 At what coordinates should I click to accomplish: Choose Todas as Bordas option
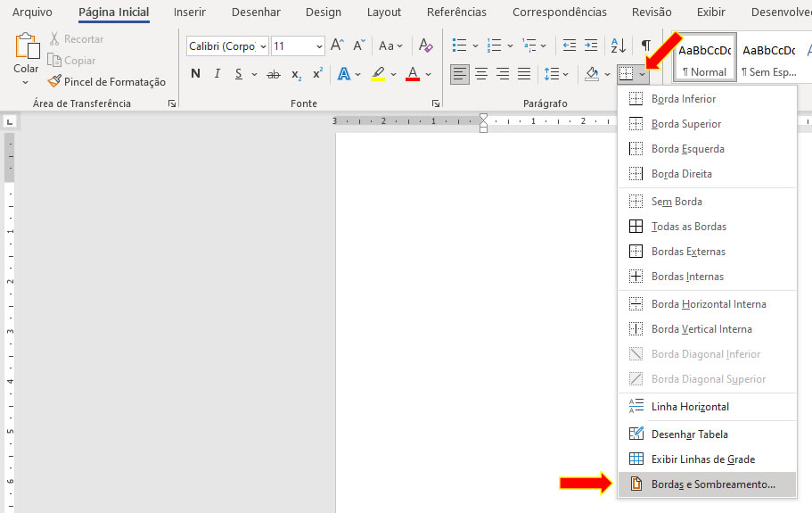tap(708, 227)
